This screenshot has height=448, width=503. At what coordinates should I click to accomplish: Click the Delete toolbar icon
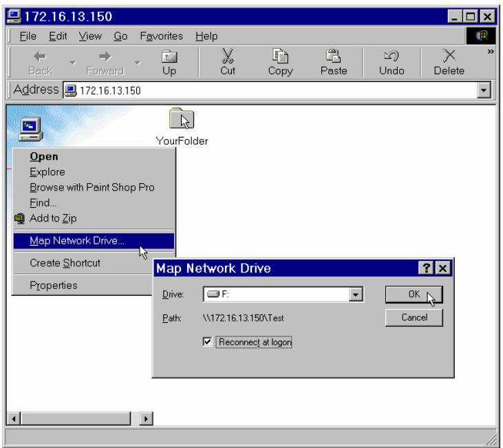click(449, 56)
